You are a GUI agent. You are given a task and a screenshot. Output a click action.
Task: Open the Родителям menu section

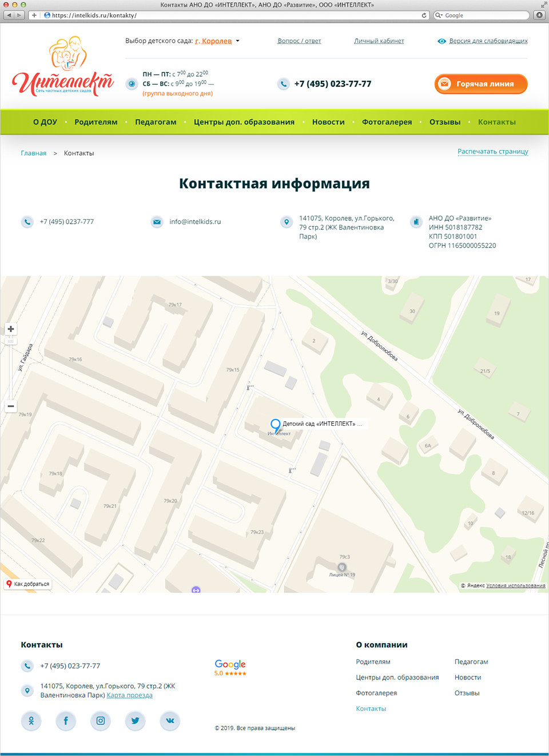coord(96,122)
